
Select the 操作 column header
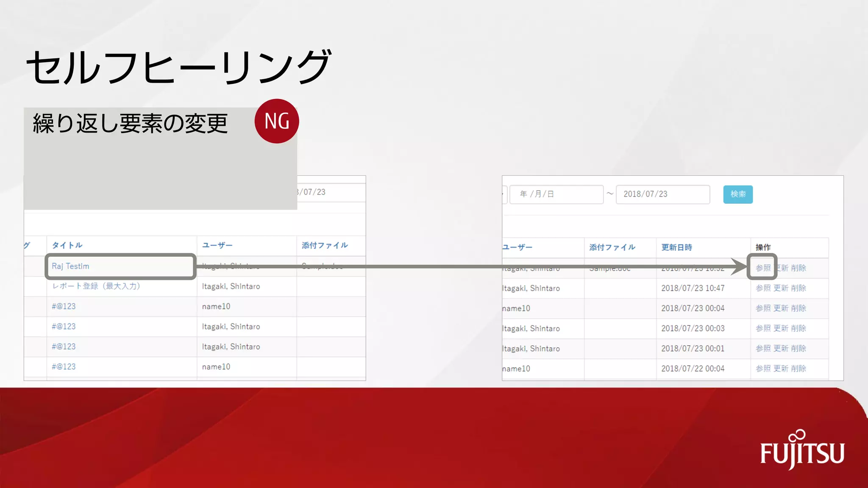(x=763, y=247)
